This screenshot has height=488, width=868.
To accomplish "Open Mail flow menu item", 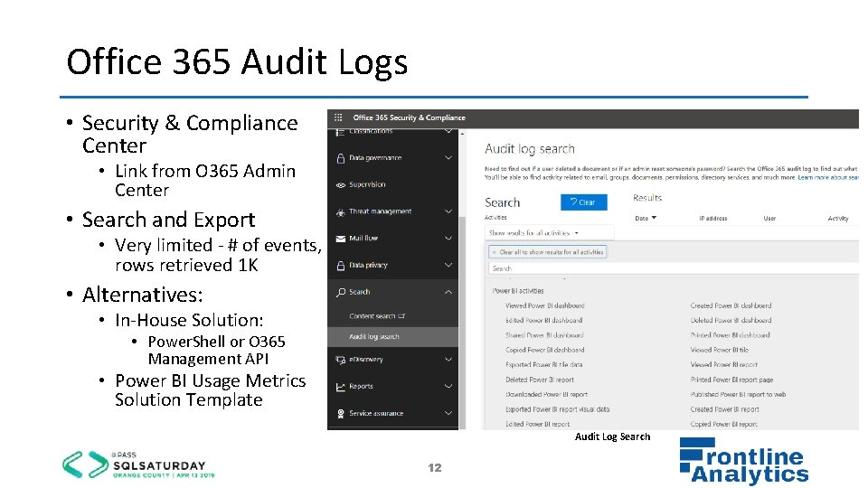I will 363,238.
